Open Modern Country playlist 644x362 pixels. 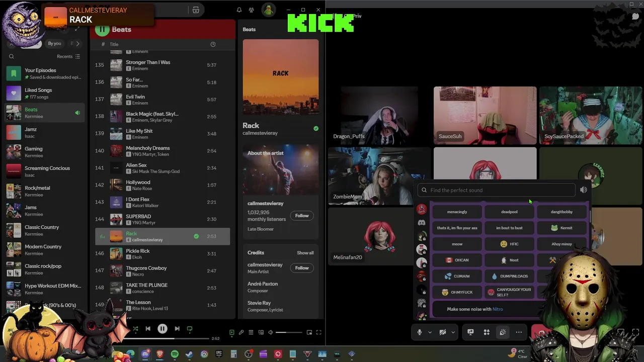point(44,250)
